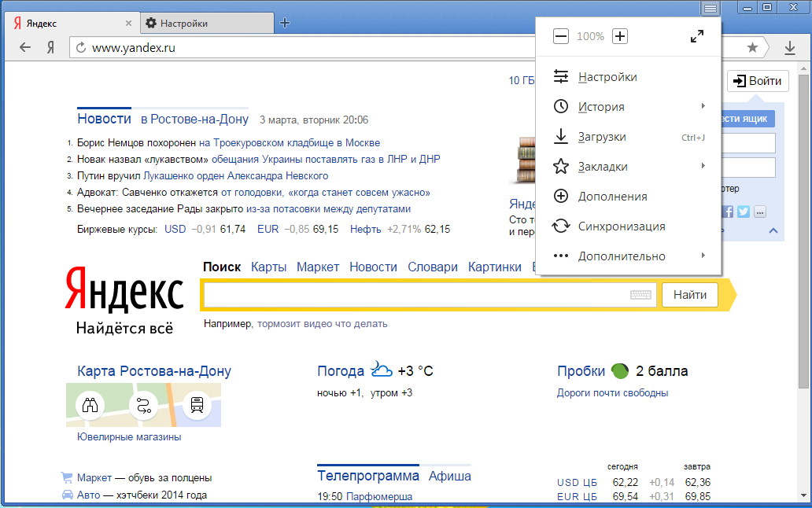Switch to the Настройки tab
The image size is (812, 508).
point(207,23)
